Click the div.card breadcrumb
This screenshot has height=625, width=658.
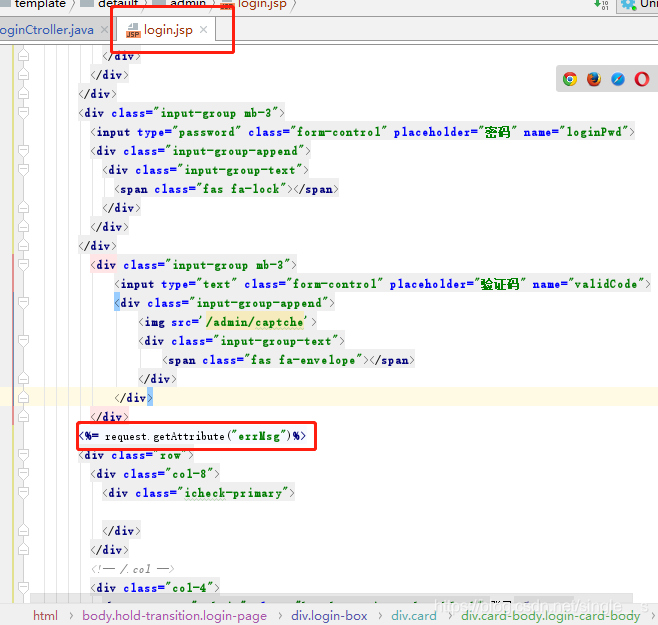tap(414, 615)
